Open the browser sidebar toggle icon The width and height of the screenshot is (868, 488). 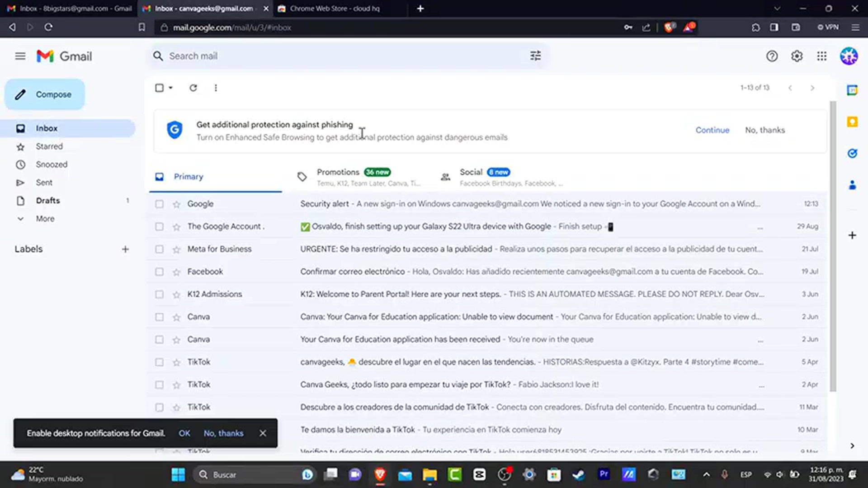pos(774,27)
